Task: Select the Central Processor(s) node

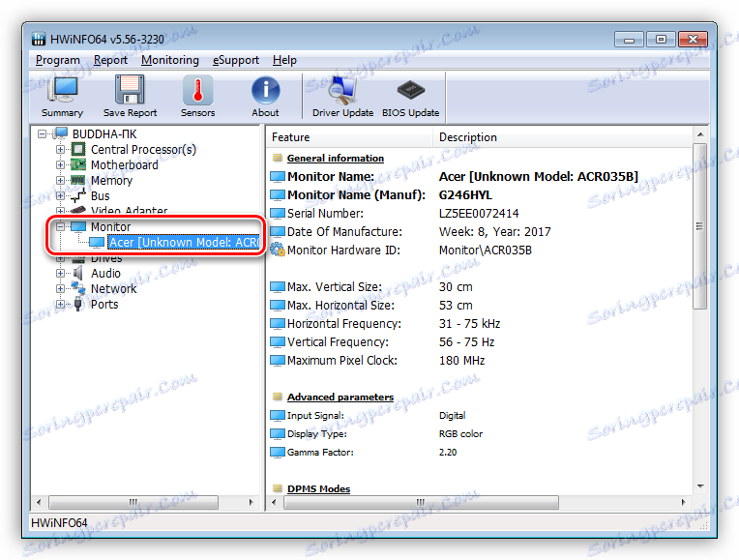Action: [143, 149]
